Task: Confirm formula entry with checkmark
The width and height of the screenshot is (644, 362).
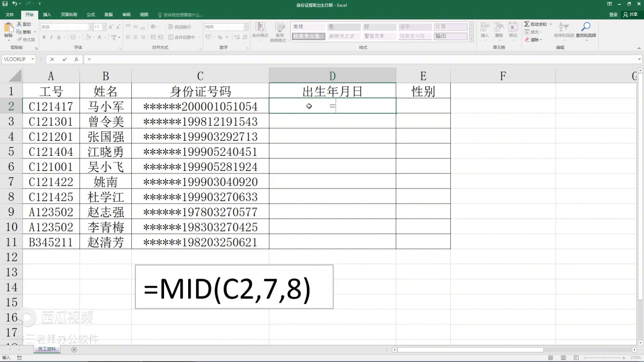Action: coord(64,59)
